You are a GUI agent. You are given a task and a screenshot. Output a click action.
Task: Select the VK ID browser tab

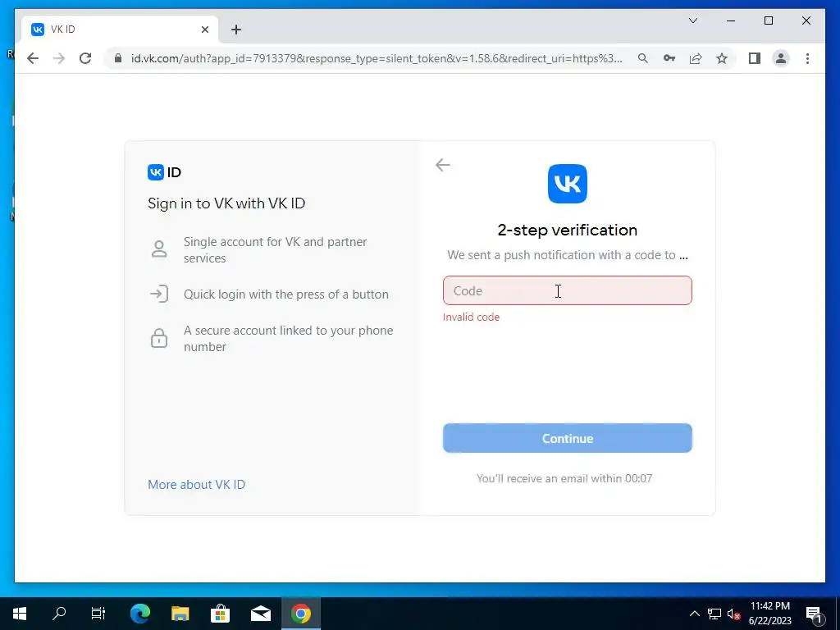click(x=120, y=30)
